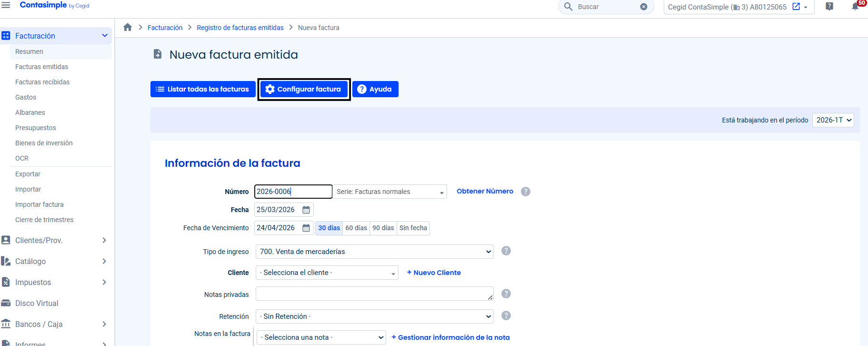Click help icon beside Retención dropdown

pyautogui.click(x=506, y=315)
